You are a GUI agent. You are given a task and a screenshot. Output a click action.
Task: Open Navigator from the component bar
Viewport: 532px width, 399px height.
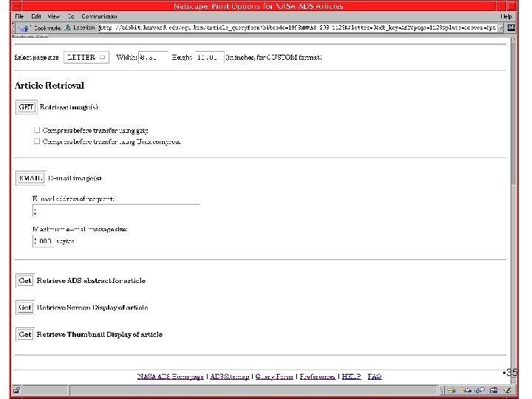tap(451, 390)
